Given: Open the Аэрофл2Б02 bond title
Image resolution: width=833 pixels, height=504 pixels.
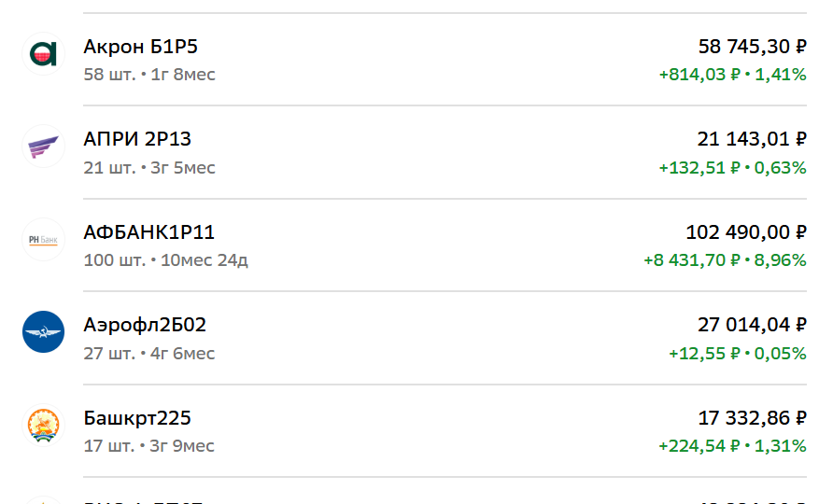Looking at the screenshot, I should [x=145, y=325].
